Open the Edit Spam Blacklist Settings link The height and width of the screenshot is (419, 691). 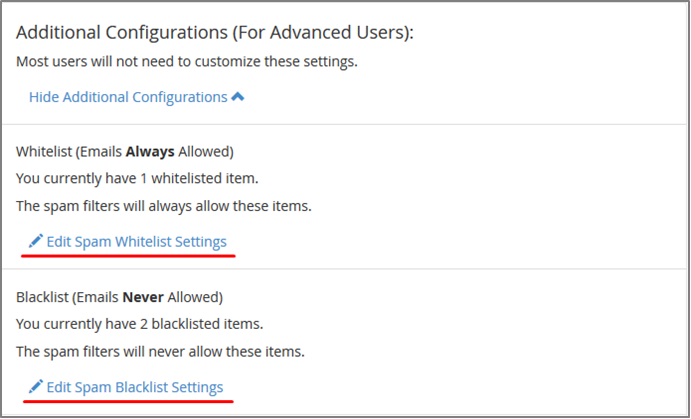135,387
